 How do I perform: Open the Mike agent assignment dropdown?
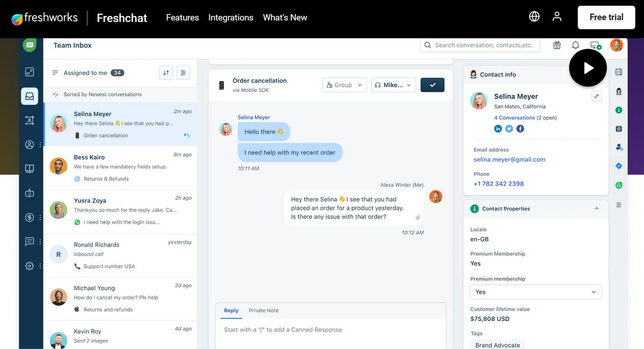coord(393,85)
